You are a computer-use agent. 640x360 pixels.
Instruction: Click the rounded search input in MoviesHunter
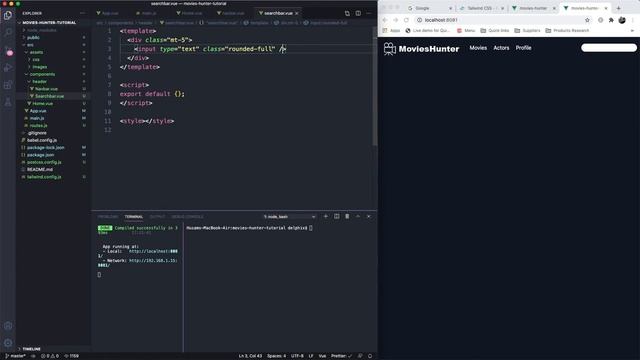tap(609, 48)
